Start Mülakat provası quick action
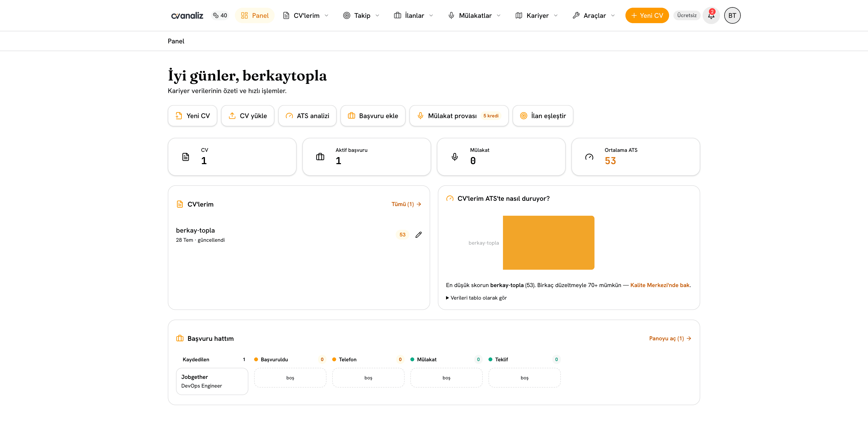Image resolution: width=868 pixels, height=443 pixels. pos(459,116)
